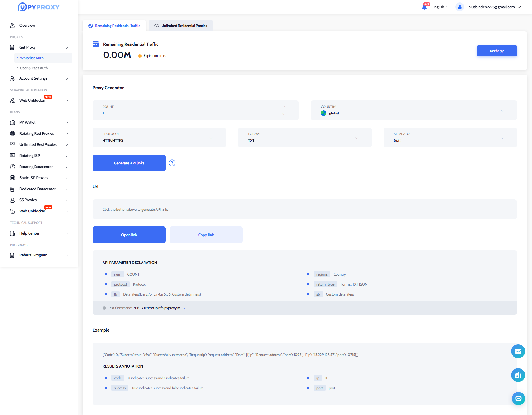Select User & Pass Auth menu item
The image size is (532, 415).
(x=34, y=68)
